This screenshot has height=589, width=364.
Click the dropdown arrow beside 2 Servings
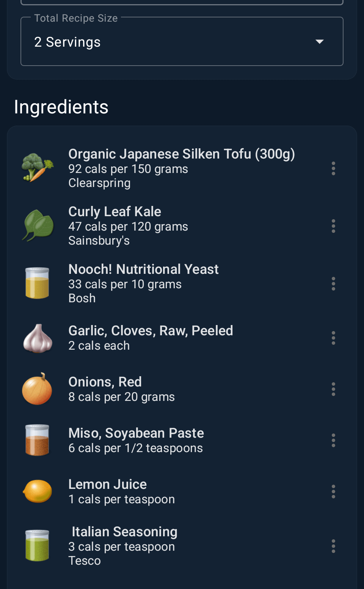pos(320,42)
